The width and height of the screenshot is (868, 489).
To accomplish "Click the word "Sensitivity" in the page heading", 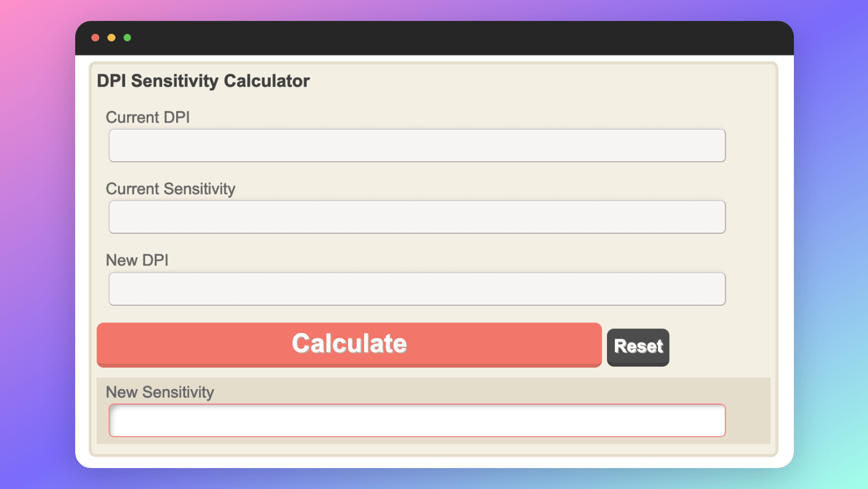I will pyautogui.click(x=175, y=81).
